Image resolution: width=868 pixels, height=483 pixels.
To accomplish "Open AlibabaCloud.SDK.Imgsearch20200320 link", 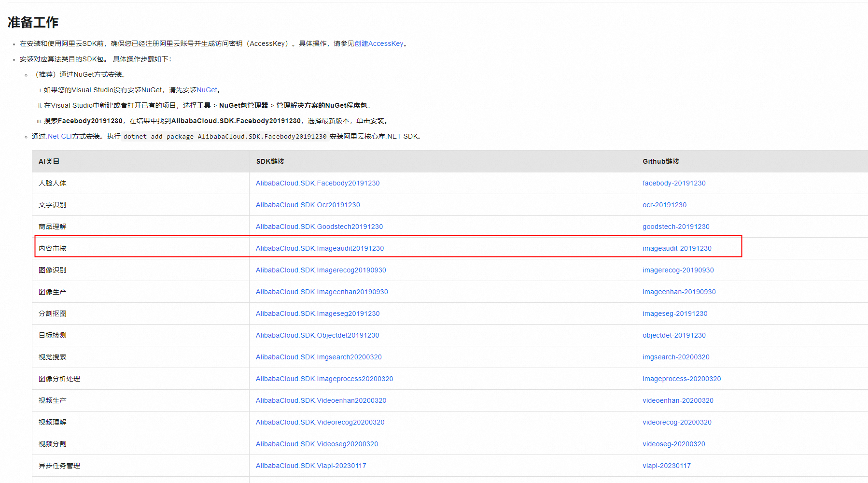I will [319, 357].
